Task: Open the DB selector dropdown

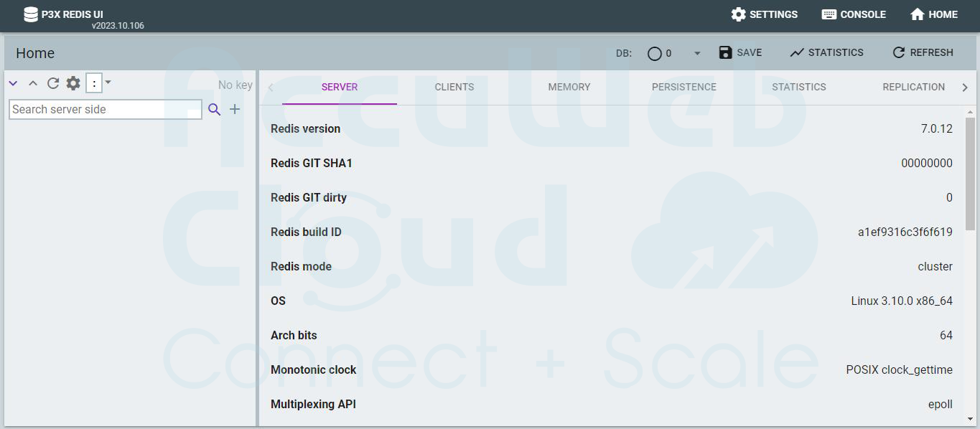Action: click(x=696, y=53)
